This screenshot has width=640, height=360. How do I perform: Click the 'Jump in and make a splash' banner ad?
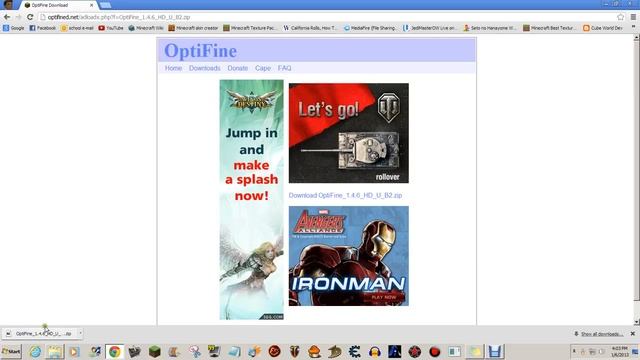pyautogui.click(x=251, y=200)
